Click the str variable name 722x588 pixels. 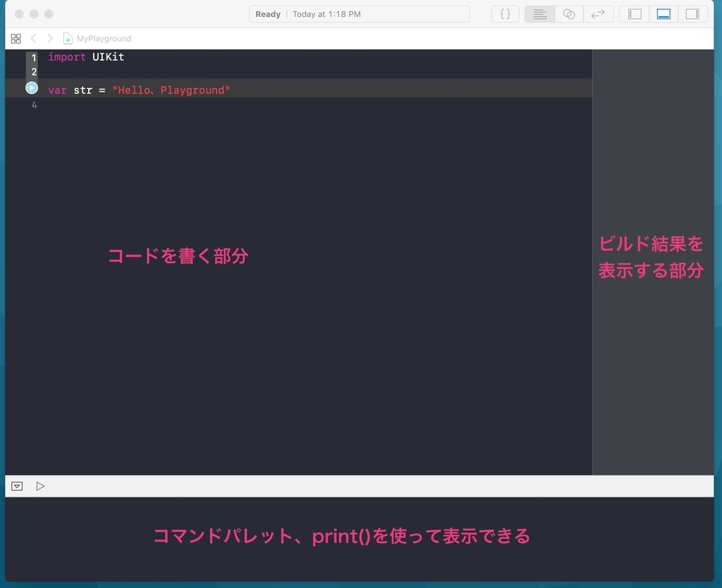click(x=83, y=90)
